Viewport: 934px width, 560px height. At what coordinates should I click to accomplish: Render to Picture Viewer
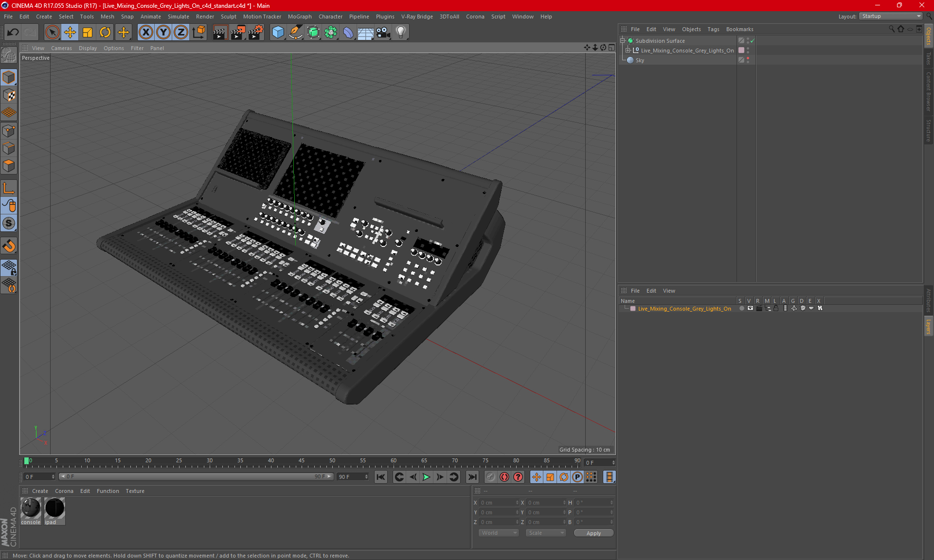click(238, 32)
